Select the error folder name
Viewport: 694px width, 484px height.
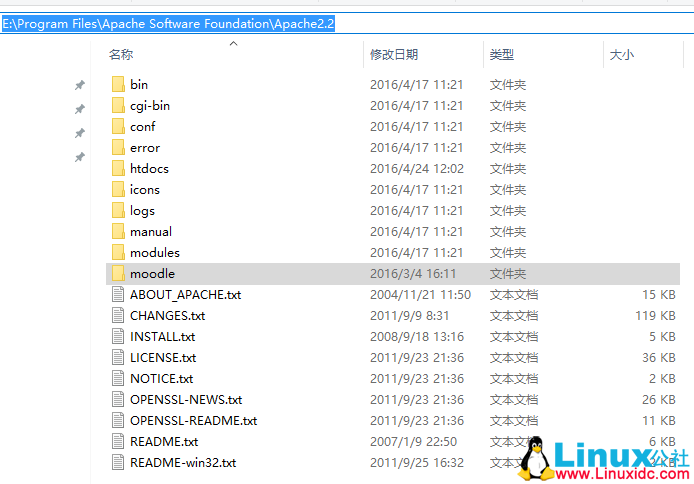click(x=145, y=148)
